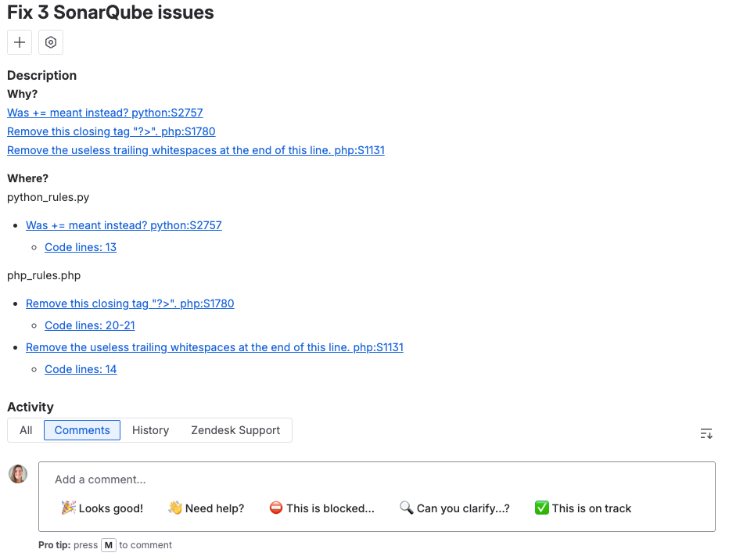729x560 pixels.
Task: Open the apps configuration icon beside the plus
Action: (x=50, y=42)
